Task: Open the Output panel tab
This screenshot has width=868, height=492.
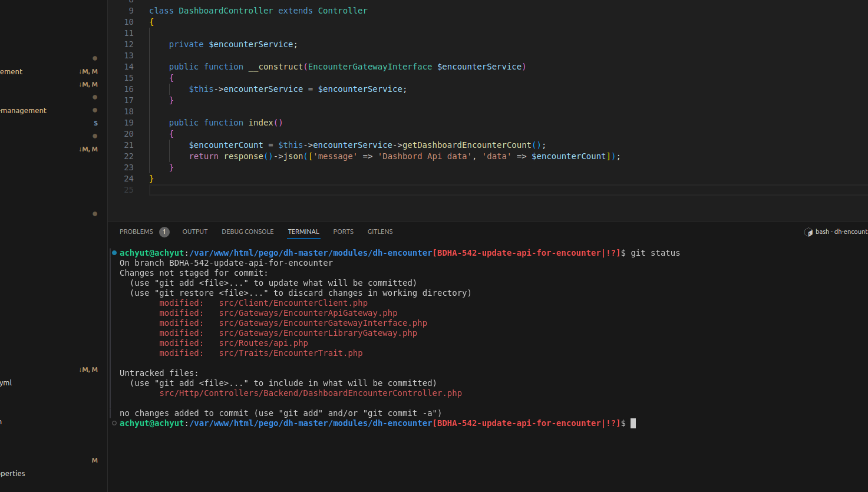Action: 195,232
